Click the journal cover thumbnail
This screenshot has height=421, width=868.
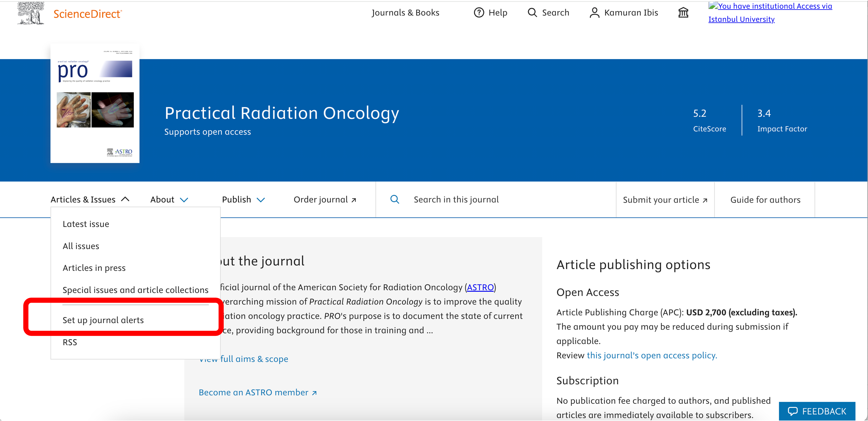(95, 103)
